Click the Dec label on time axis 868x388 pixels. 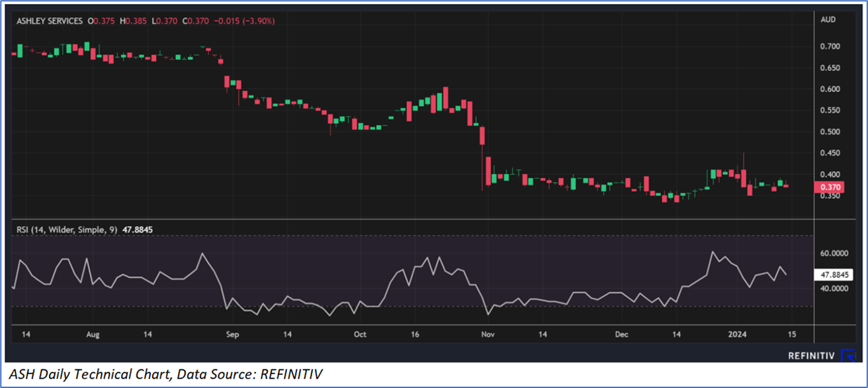pos(621,335)
